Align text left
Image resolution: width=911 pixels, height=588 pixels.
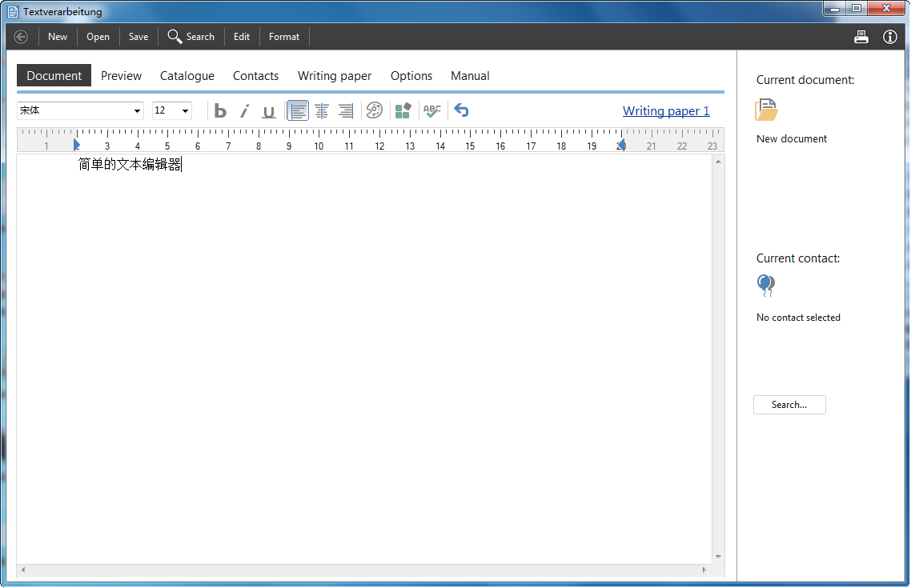(x=298, y=110)
